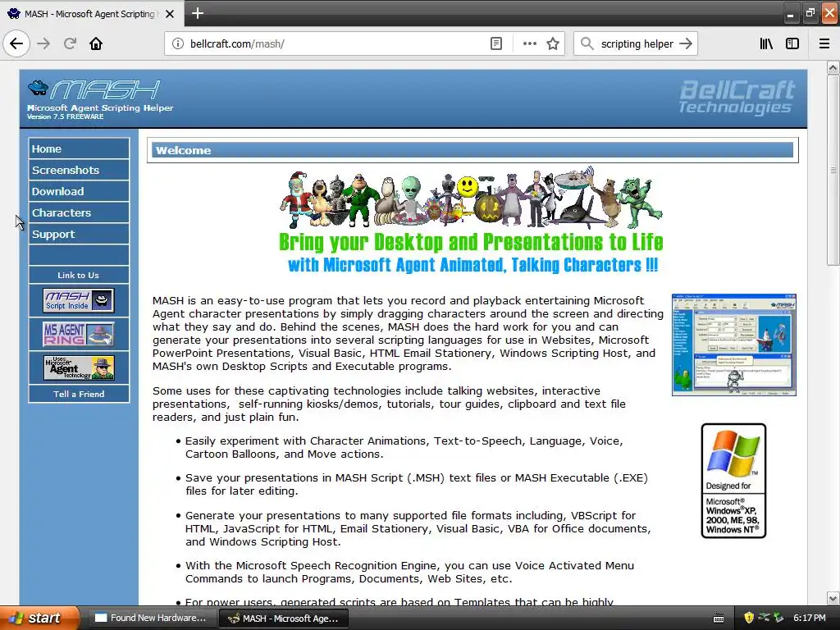Click the forward navigation arrow

pyautogui.click(x=43, y=43)
